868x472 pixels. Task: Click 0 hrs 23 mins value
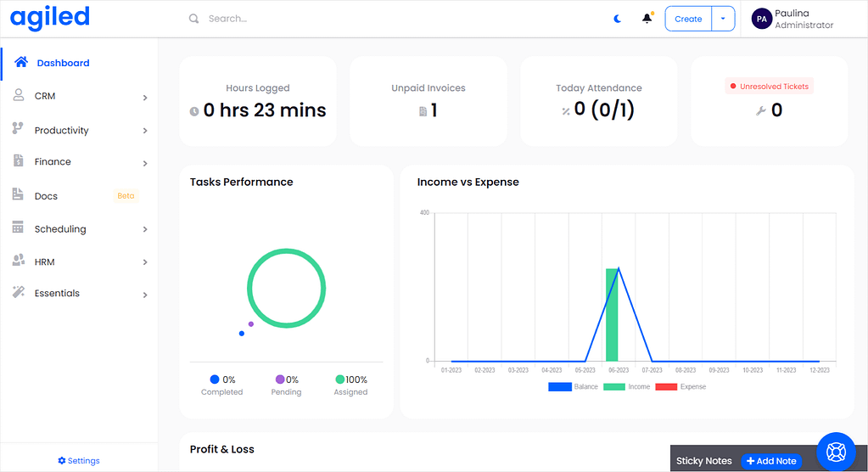(265, 110)
